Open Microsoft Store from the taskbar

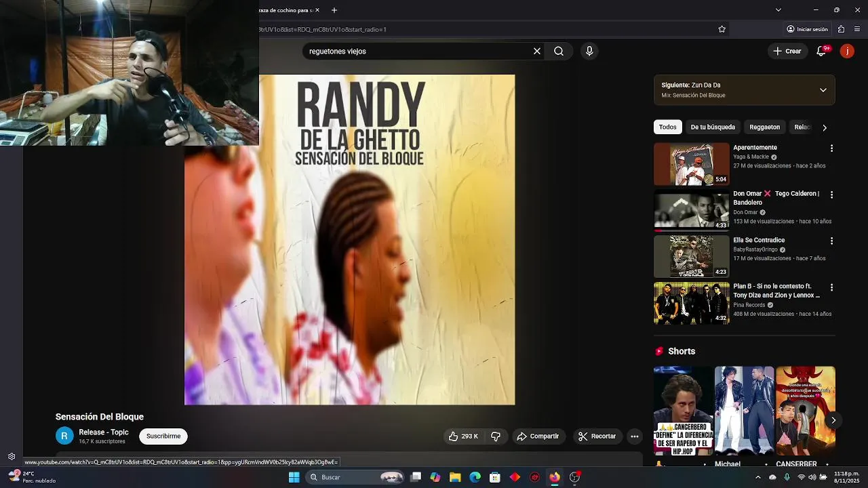coord(495,477)
